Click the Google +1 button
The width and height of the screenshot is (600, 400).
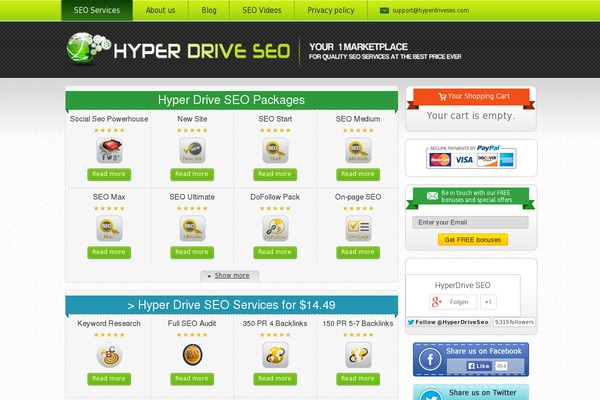[x=488, y=302]
